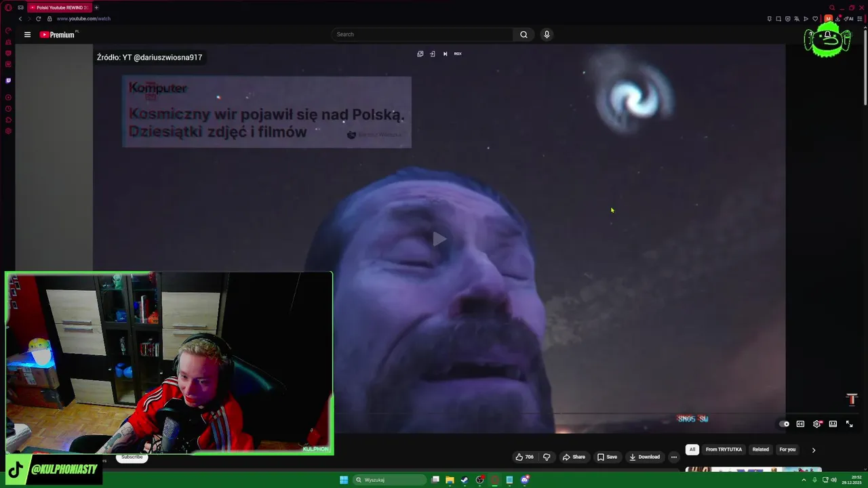868x488 pixels.
Task: Skip to the next video from the overlay
Action: [x=445, y=54]
